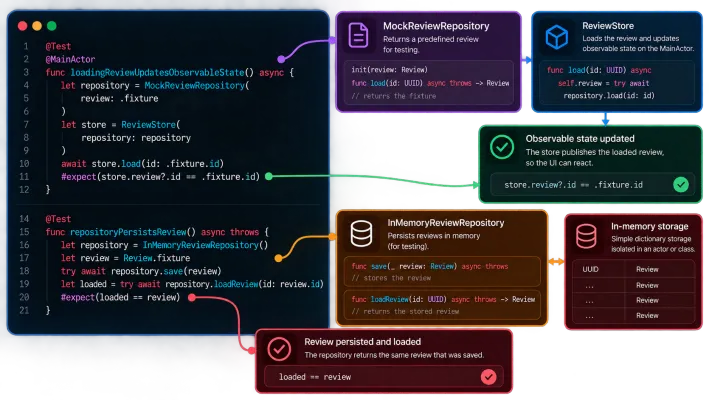Click the repository: repository argument line

point(136,138)
